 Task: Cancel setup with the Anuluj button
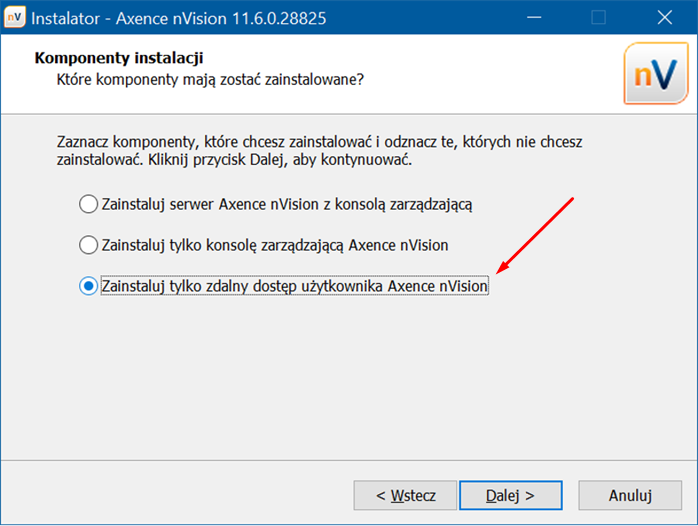coord(630,495)
